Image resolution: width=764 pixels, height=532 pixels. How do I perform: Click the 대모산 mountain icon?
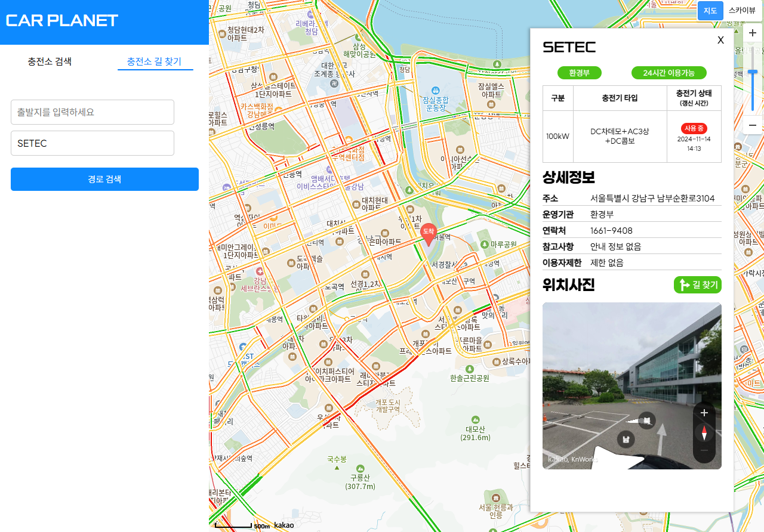[x=475, y=420]
